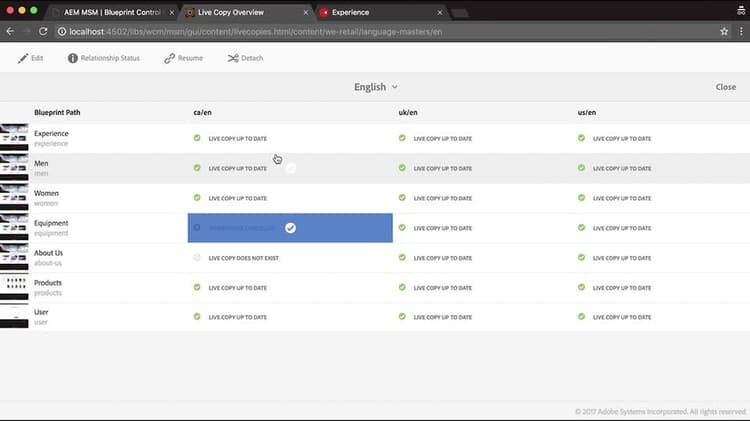Click Women uk/en 'Live copy up to date'
Viewport: 750px width, 421px height.
point(442,198)
